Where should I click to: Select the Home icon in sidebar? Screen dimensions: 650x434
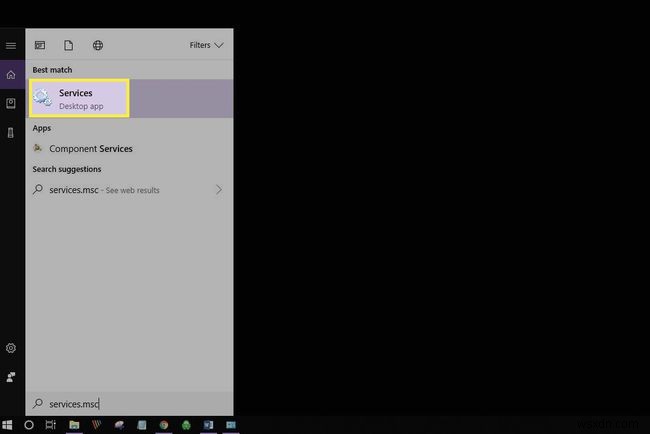click(11, 75)
